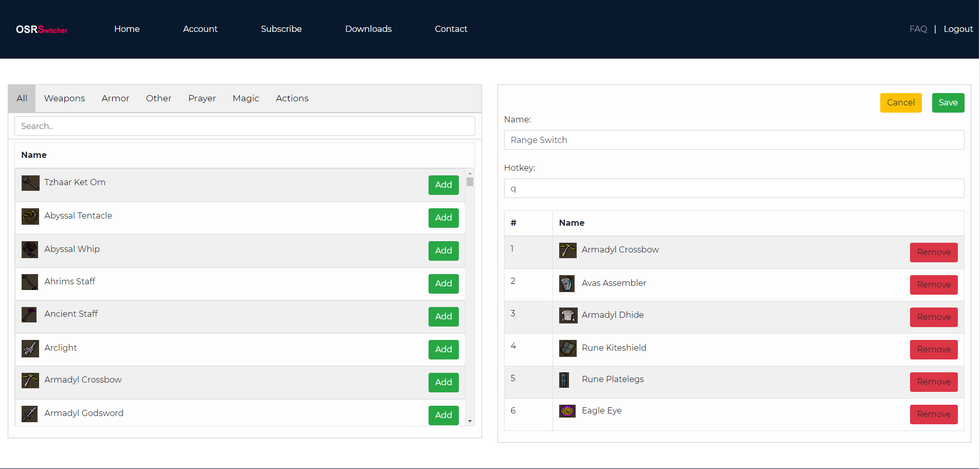Open the Downloads page

click(x=368, y=29)
